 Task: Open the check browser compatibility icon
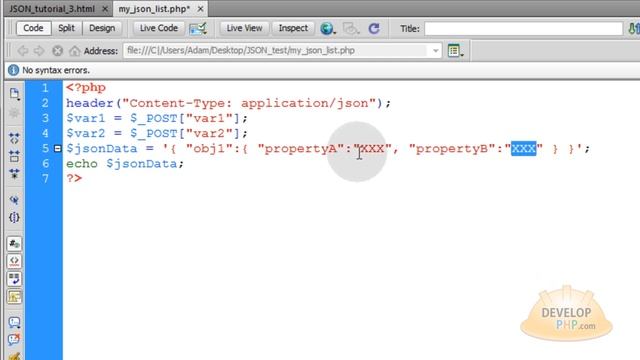[x=198, y=28]
